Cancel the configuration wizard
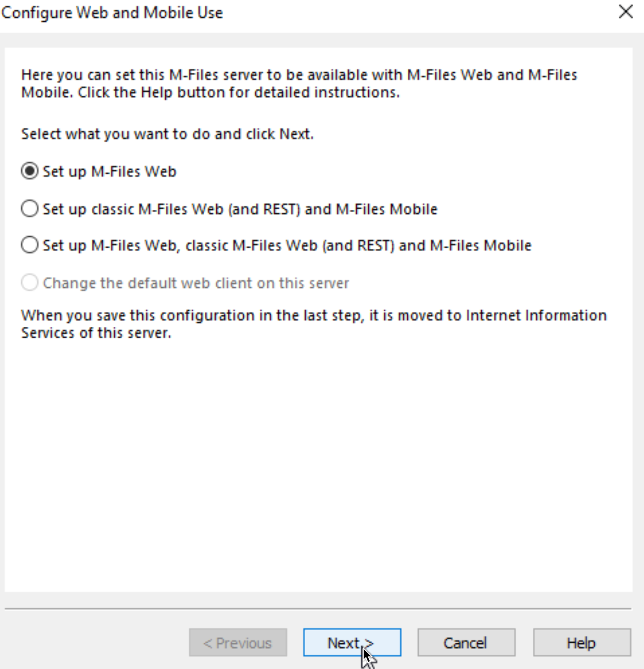Image resolution: width=644 pixels, height=669 pixels. pyautogui.click(x=466, y=642)
